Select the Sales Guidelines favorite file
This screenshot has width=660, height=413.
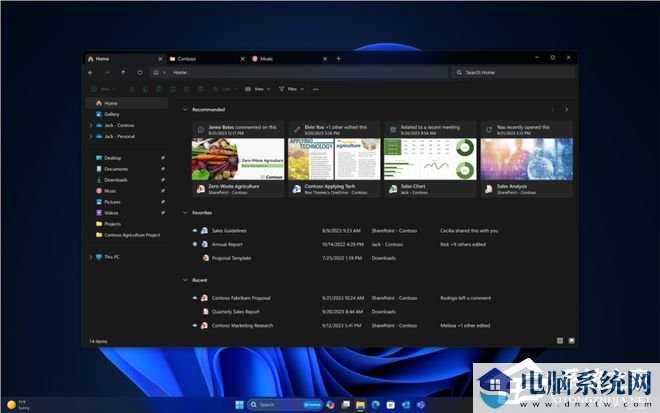point(229,231)
